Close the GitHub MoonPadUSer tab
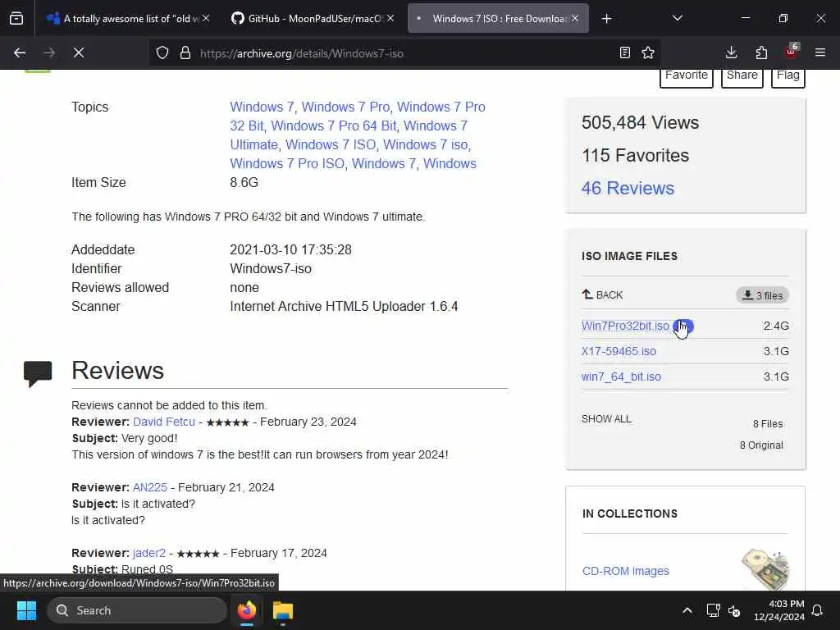Image resolution: width=840 pixels, height=630 pixels. tap(390, 18)
